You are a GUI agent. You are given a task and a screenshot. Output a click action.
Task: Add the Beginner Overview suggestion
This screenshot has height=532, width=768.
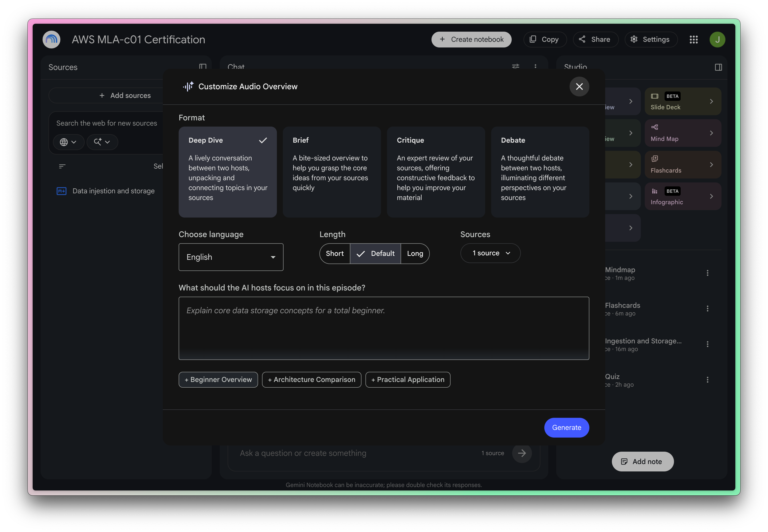(x=218, y=380)
